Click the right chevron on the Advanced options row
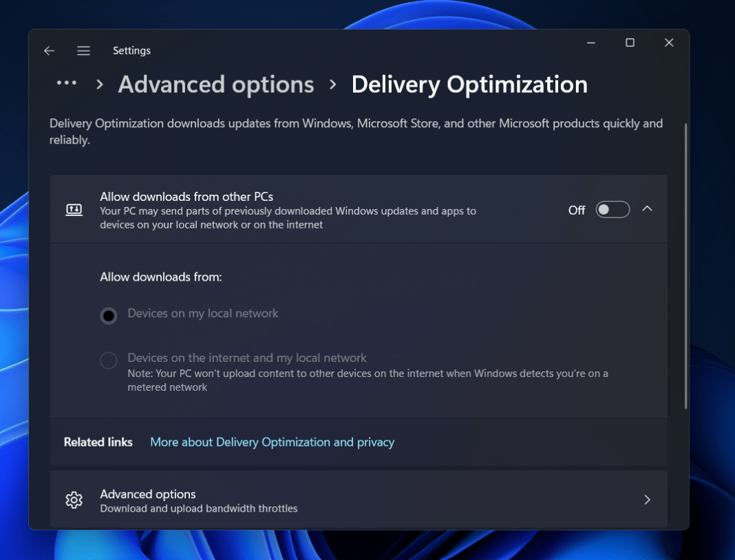Viewport: 735px width, 560px height. (647, 499)
